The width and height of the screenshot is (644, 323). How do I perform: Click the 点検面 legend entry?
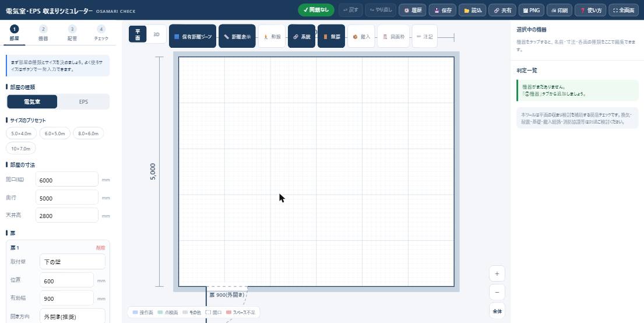[168, 313]
